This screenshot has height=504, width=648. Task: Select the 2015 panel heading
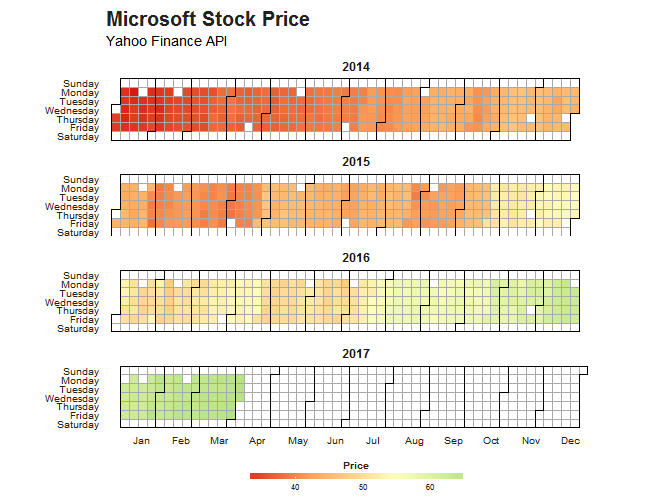coord(356,162)
